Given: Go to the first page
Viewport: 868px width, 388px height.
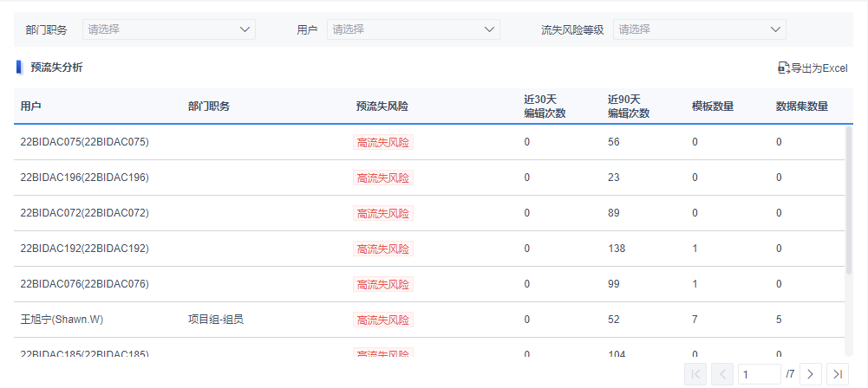Looking at the screenshot, I should (695, 374).
